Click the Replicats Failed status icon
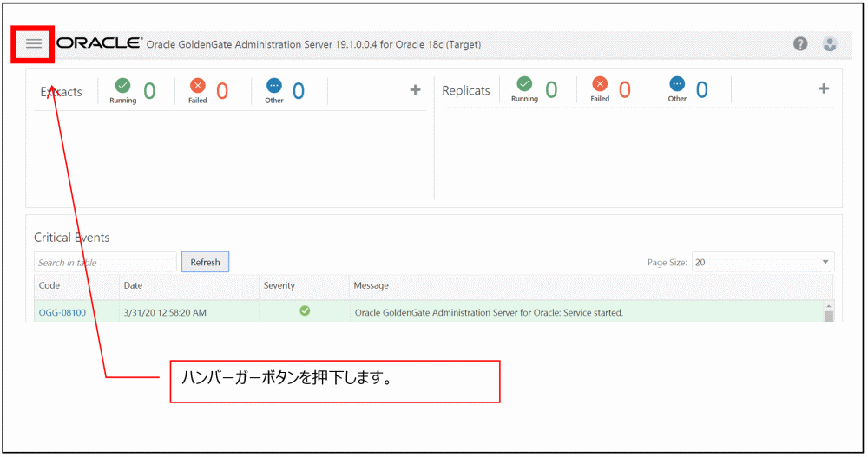Viewport: 868px width, 457px height. tap(600, 84)
